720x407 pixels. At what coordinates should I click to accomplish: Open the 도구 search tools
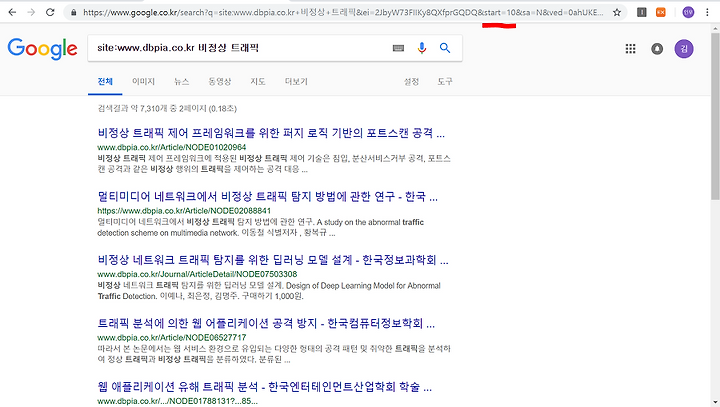tap(444, 82)
